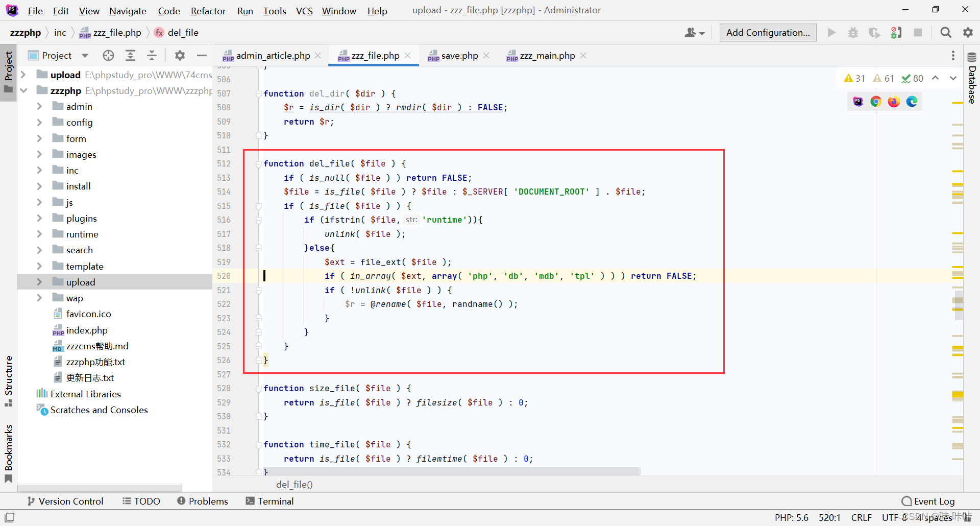Open Search Everywhere magnifier icon
Screen dimensions: 980x526
point(946,33)
